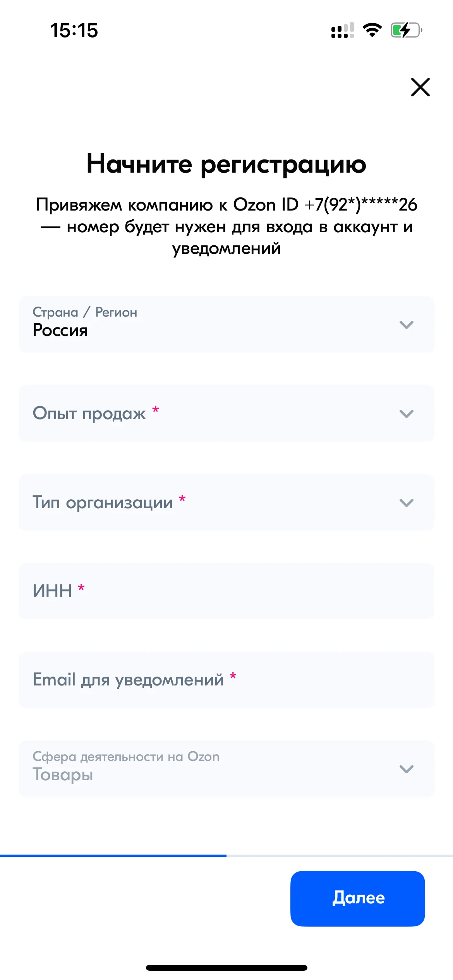
Task: Tap the home indicator bar at bottom
Action: click(x=226, y=968)
